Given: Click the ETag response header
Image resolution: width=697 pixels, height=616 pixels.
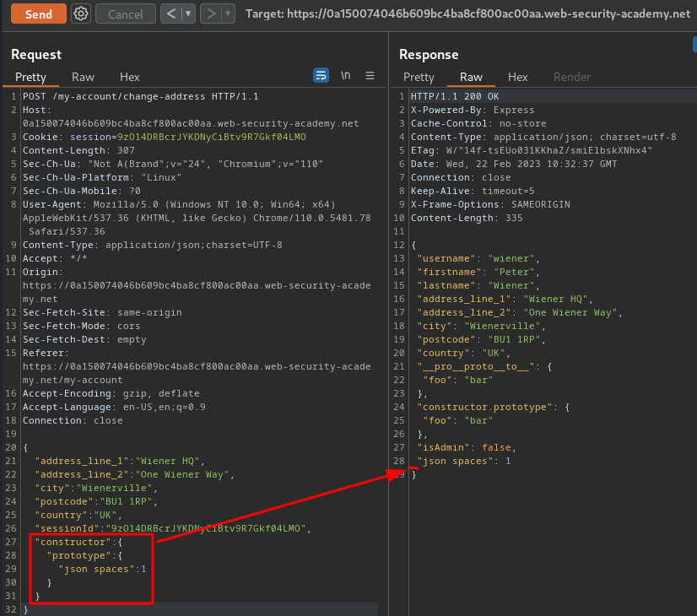Looking at the screenshot, I should (x=532, y=150).
